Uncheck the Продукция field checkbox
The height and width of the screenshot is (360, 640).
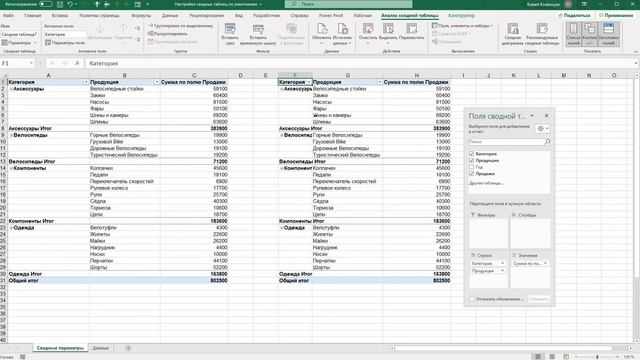[x=471, y=160]
